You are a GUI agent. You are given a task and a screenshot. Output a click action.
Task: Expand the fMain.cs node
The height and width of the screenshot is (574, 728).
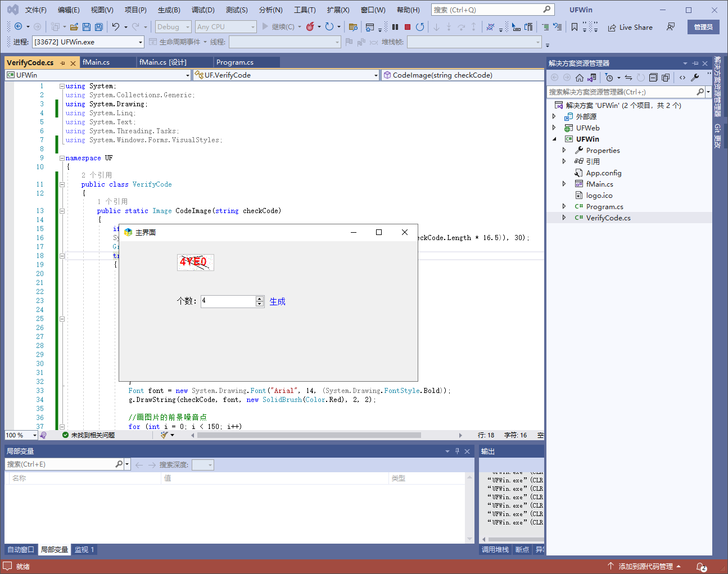pyautogui.click(x=564, y=184)
